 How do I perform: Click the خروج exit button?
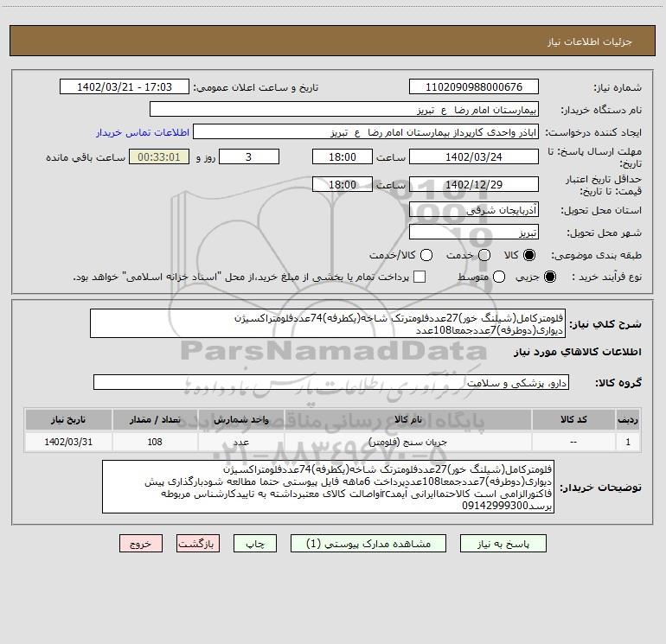141,544
